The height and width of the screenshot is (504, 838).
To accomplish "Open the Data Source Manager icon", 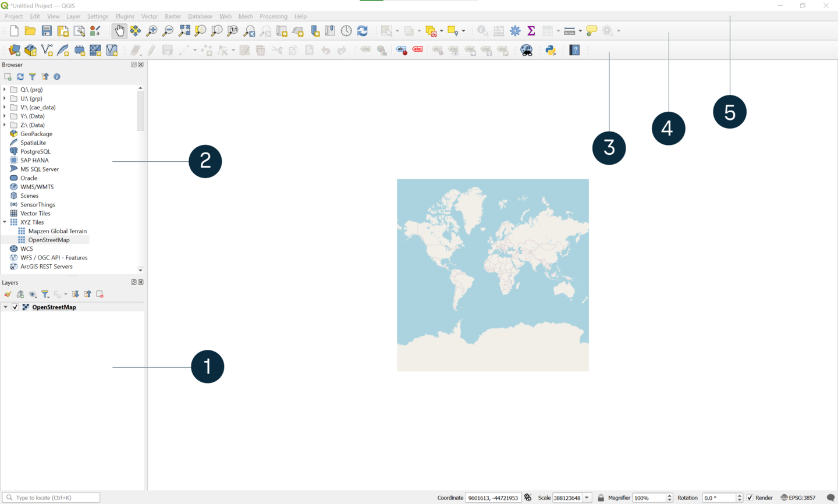I will point(15,51).
